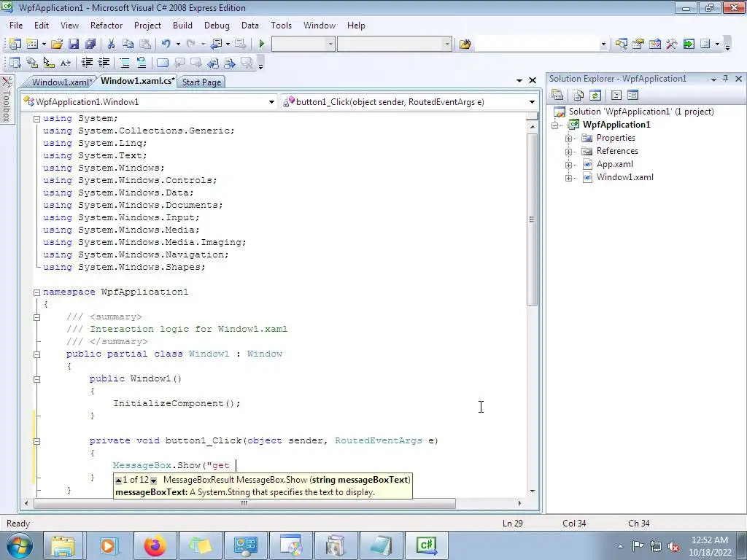
Task: Start debugging with the green play icon
Action: click(x=261, y=44)
